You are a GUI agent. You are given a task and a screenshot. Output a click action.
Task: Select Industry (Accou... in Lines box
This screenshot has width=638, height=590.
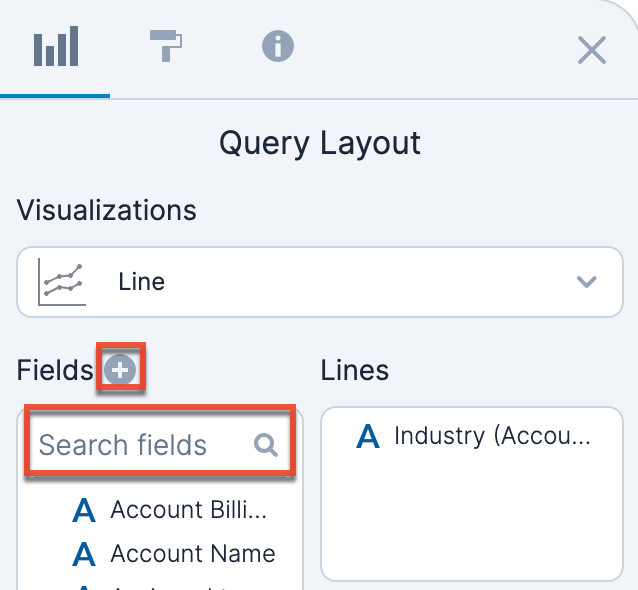492,436
